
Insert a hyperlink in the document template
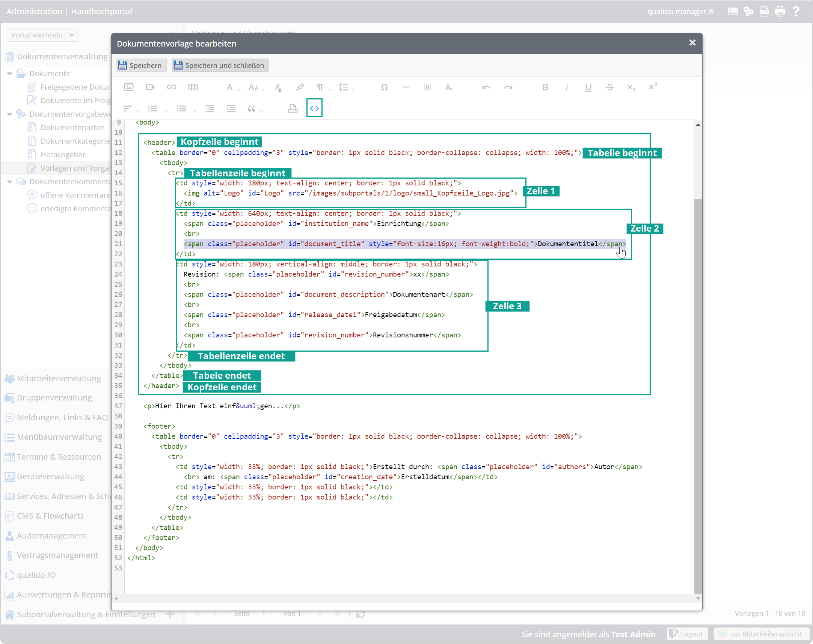pyautogui.click(x=172, y=87)
